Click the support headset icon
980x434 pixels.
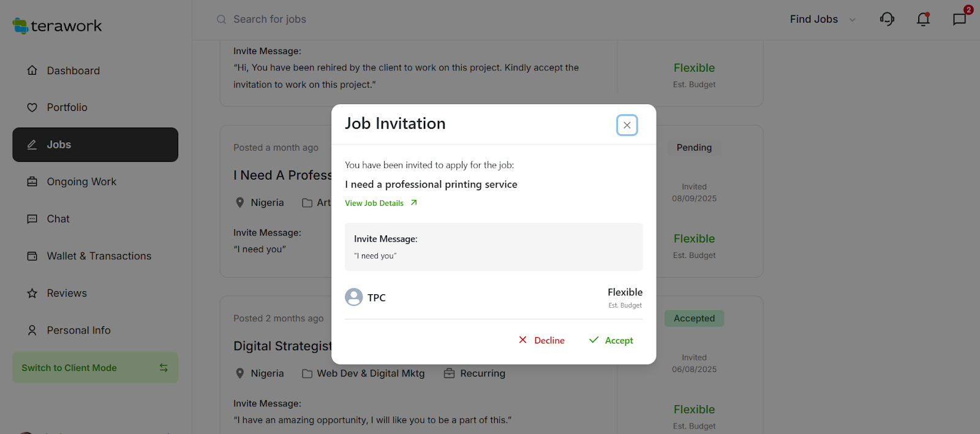click(x=887, y=20)
